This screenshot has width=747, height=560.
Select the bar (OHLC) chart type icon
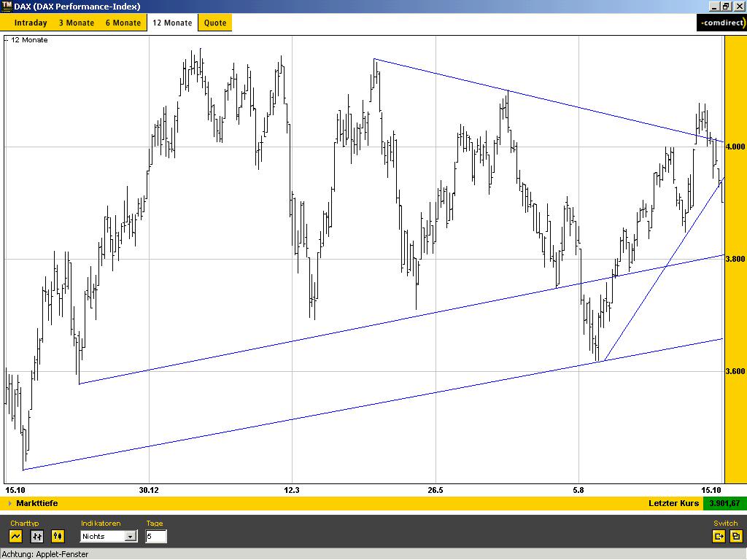36,536
